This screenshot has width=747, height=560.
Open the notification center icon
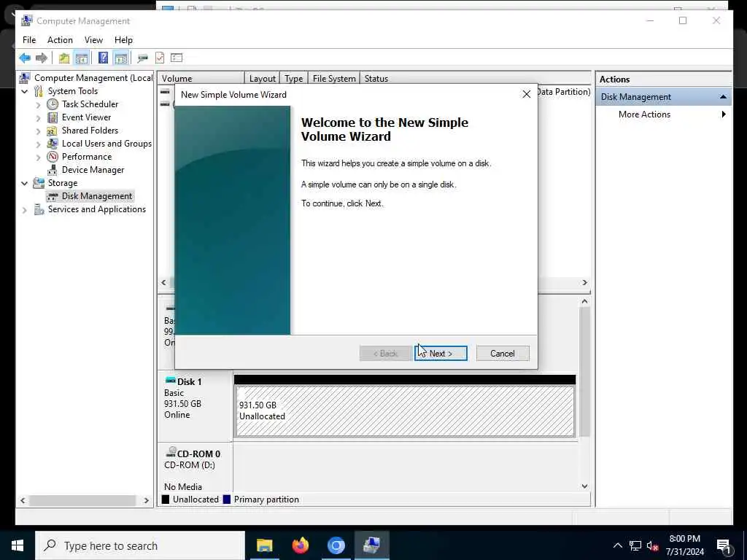724,546
